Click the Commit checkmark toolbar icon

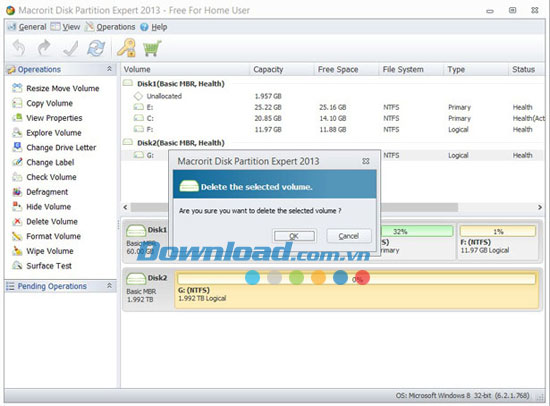tap(70, 48)
